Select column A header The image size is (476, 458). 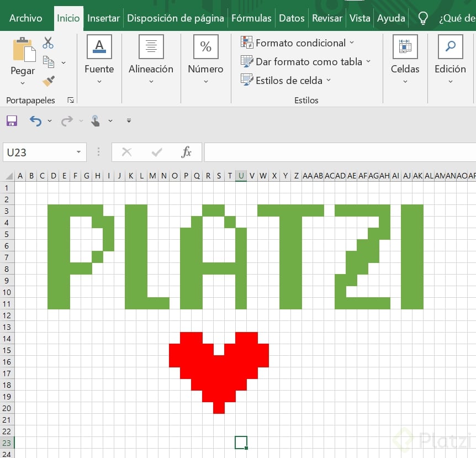click(20, 176)
